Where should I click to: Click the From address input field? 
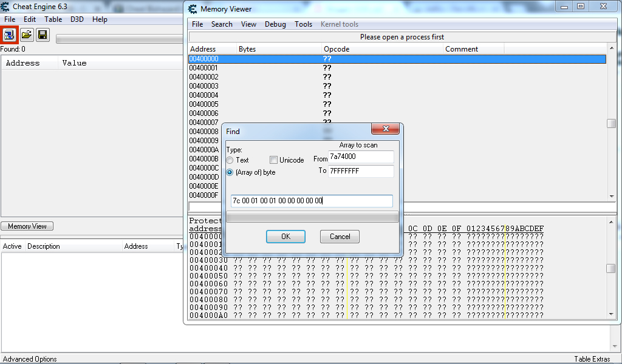(361, 157)
